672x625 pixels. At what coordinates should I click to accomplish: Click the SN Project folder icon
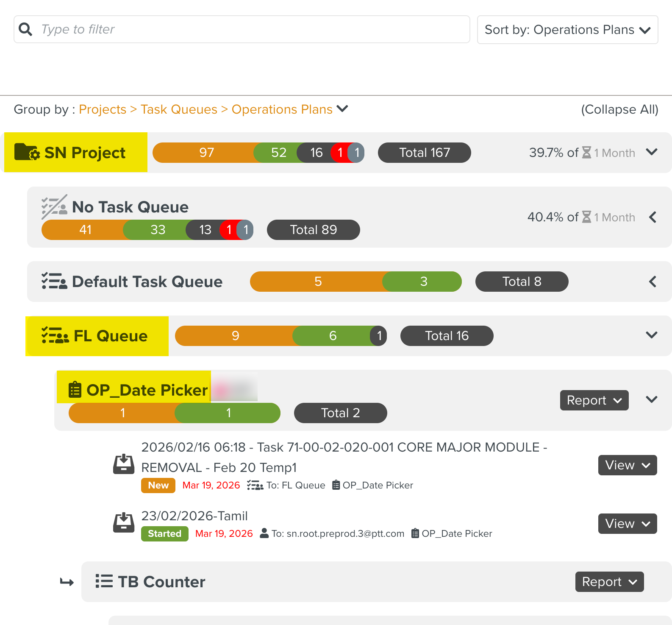[27, 152]
